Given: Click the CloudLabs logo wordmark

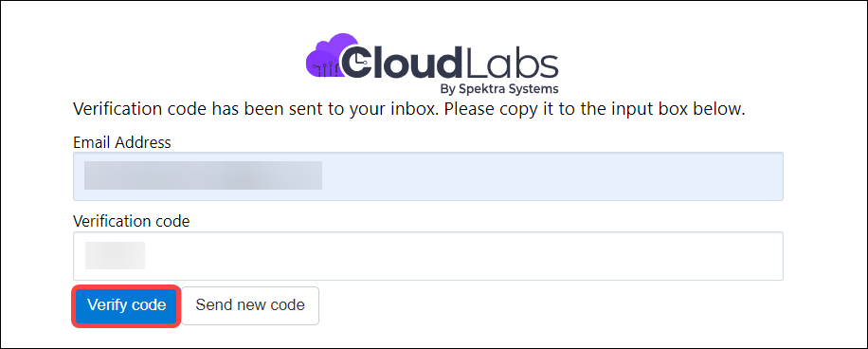Looking at the screenshot, I should point(432,61).
